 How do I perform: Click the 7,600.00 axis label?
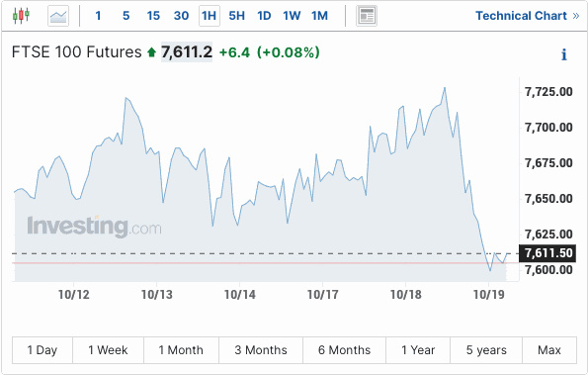[548, 270]
